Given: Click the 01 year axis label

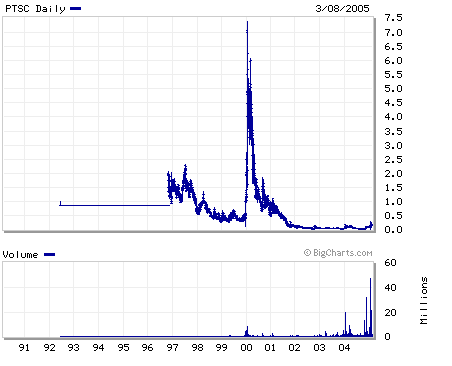Looking at the screenshot, I should 270,348.
